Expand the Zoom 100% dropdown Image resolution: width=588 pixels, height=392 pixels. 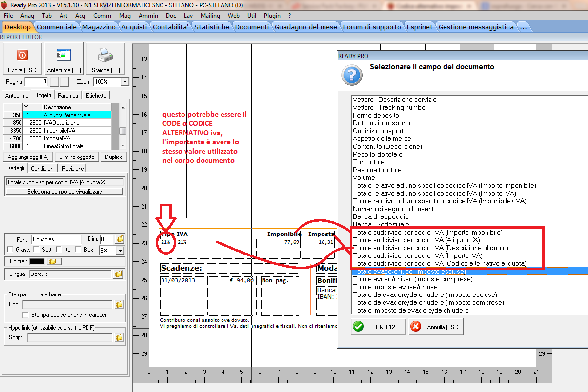coord(124,82)
